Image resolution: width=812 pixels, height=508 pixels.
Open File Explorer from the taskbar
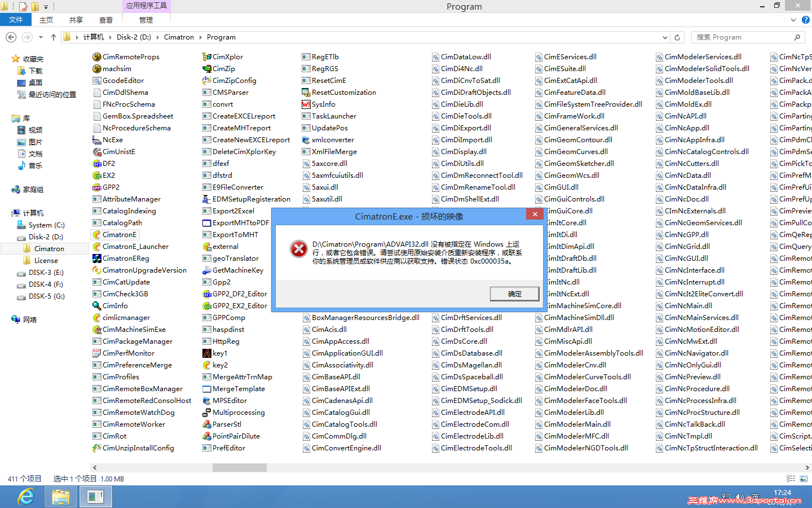pos(61,497)
